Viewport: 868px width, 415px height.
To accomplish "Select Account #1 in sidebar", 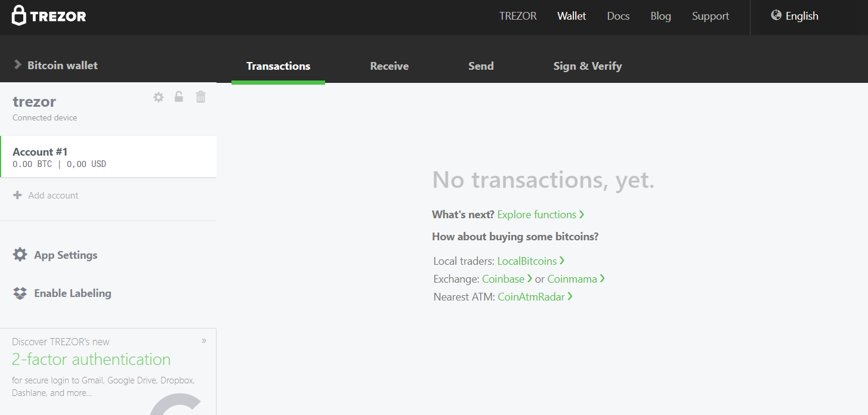I will click(109, 157).
